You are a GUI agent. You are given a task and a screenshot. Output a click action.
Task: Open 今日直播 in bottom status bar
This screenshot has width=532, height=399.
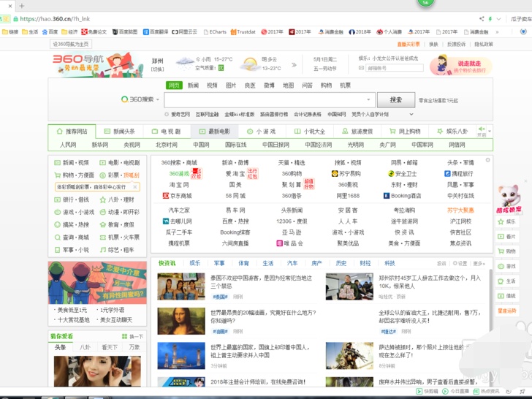(x=456, y=391)
